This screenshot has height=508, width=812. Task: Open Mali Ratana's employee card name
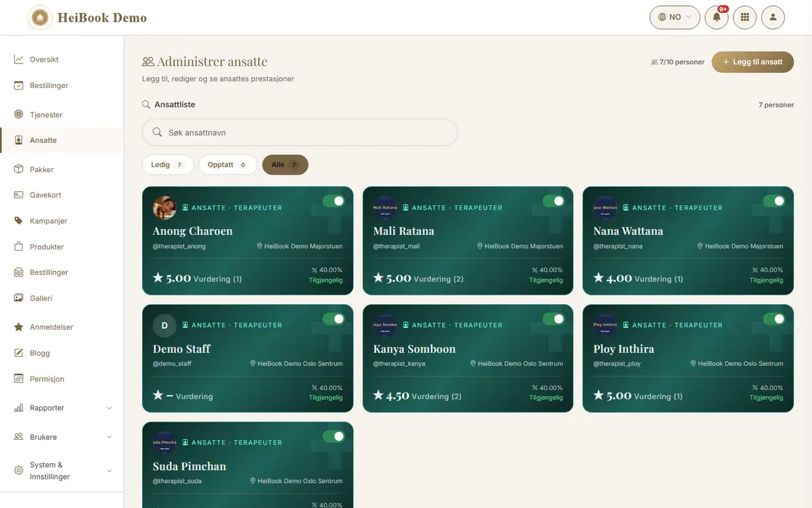404,231
